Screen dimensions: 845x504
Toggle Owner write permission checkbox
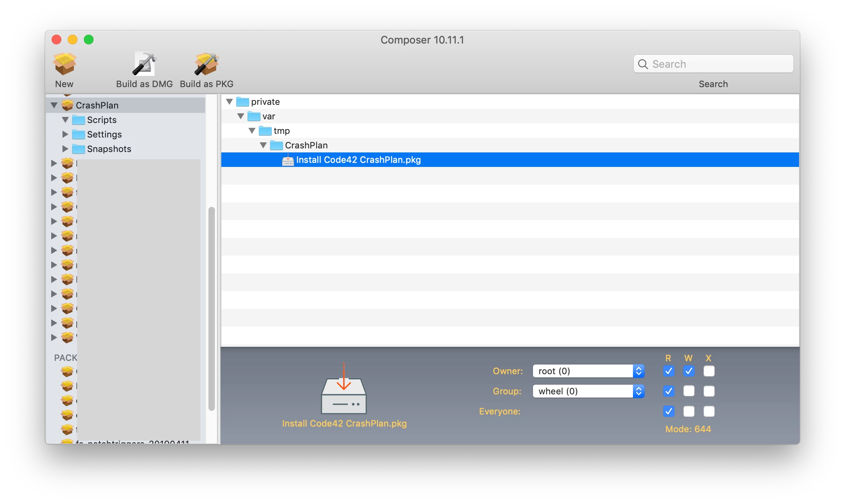tap(689, 371)
